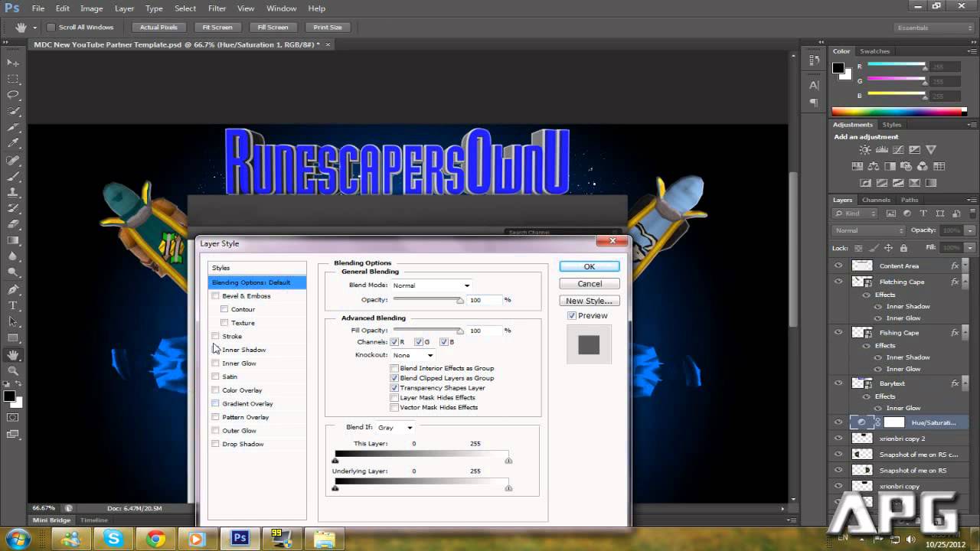Open the Layers panel blend mode dropdown
980x551 pixels.
tap(870, 230)
